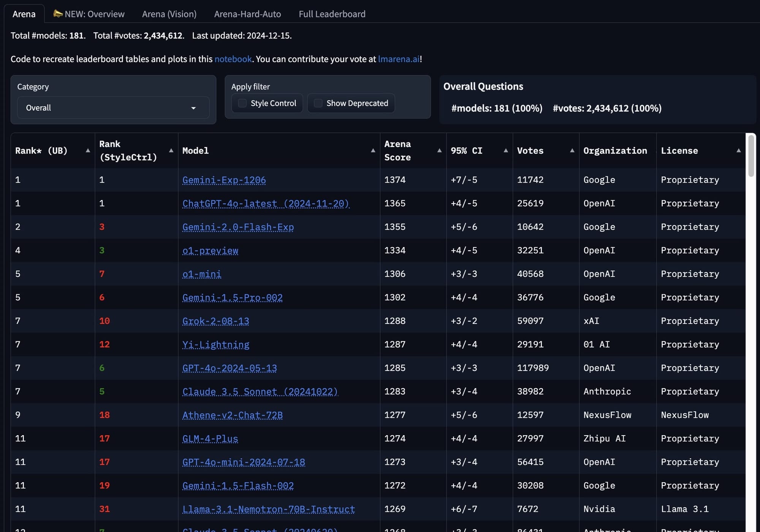The image size is (760, 532).
Task: Click StyleCtrl rank 10 for Grok-2-08-13
Action: coord(104,321)
